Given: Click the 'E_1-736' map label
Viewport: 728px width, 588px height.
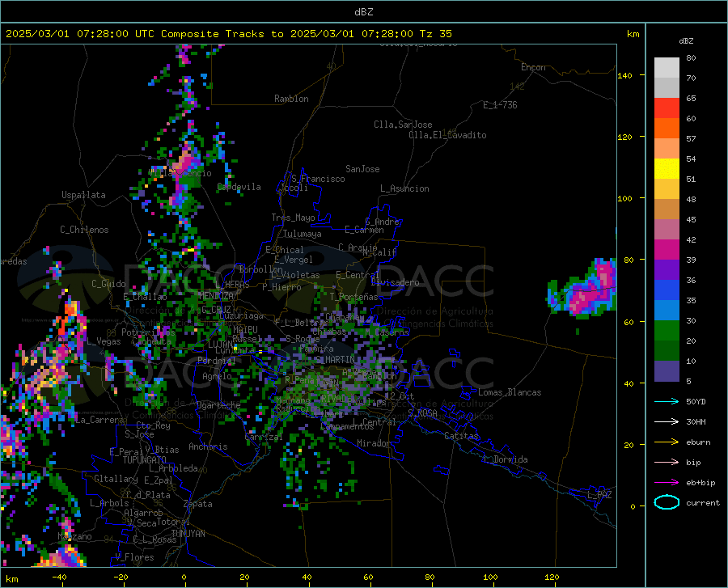Looking at the screenshot, I should [x=500, y=105].
